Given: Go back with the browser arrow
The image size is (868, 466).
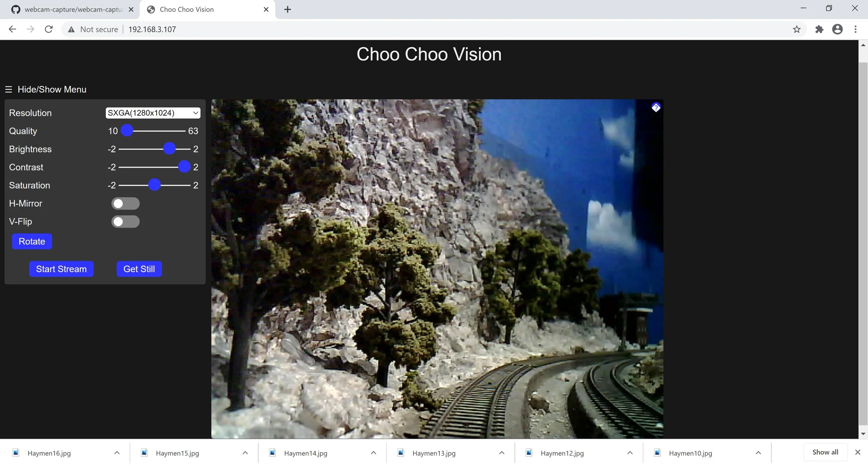Looking at the screenshot, I should pos(12,29).
